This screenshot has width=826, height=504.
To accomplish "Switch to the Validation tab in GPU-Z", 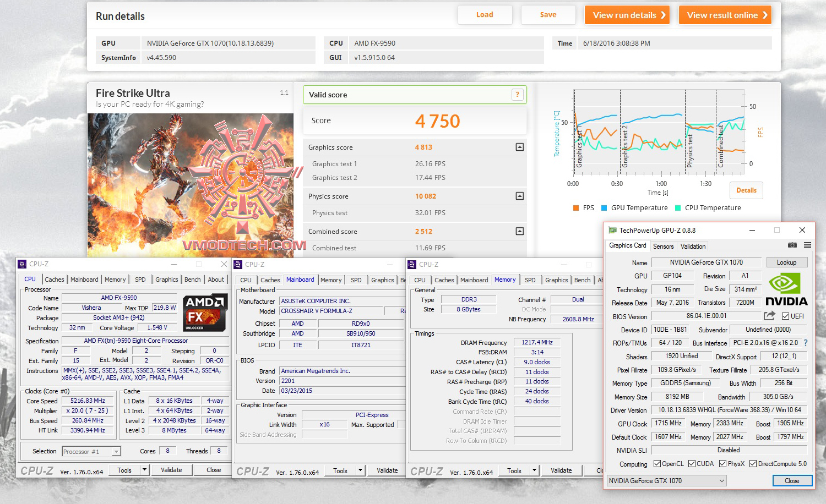I will (693, 246).
